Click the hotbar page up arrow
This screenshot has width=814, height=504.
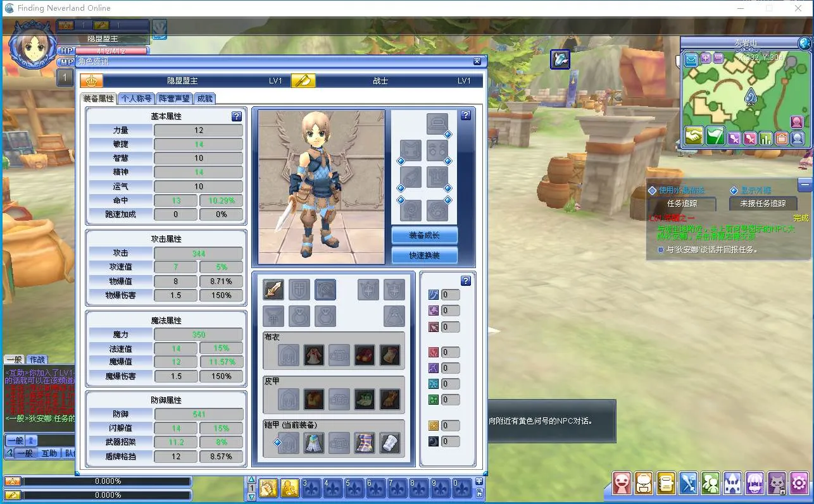coord(251,480)
